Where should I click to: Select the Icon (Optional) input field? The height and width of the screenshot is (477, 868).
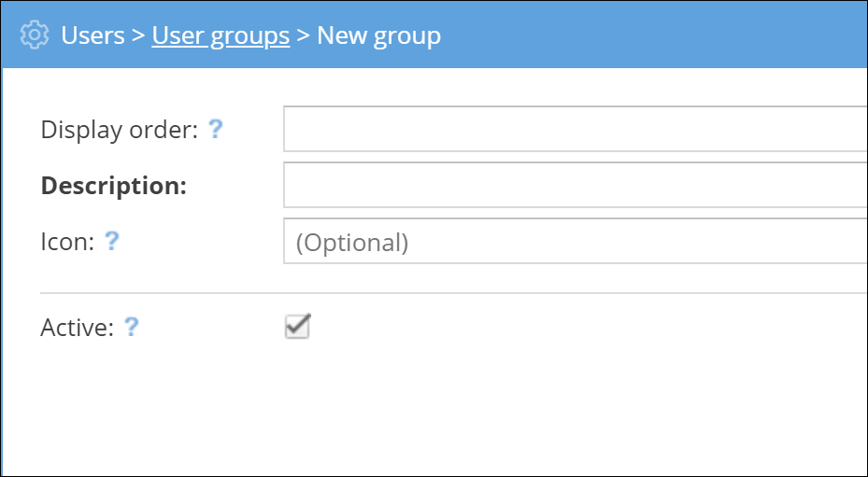pos(575,242)
